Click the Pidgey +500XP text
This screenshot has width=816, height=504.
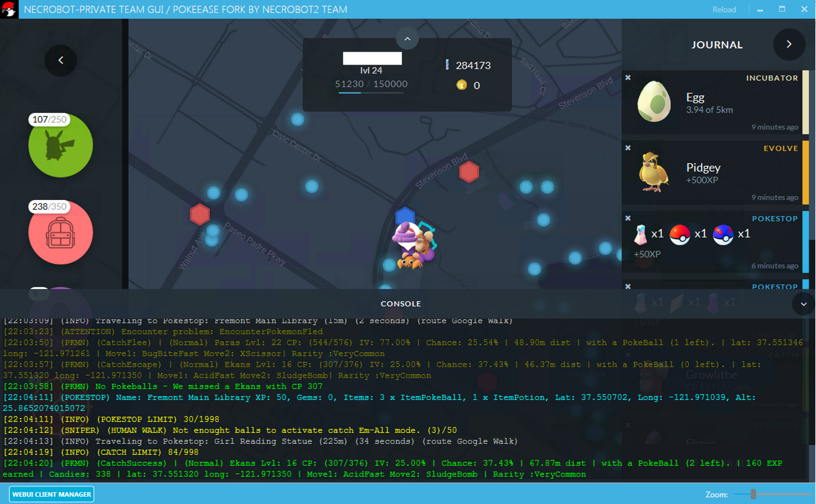point(702,180)
